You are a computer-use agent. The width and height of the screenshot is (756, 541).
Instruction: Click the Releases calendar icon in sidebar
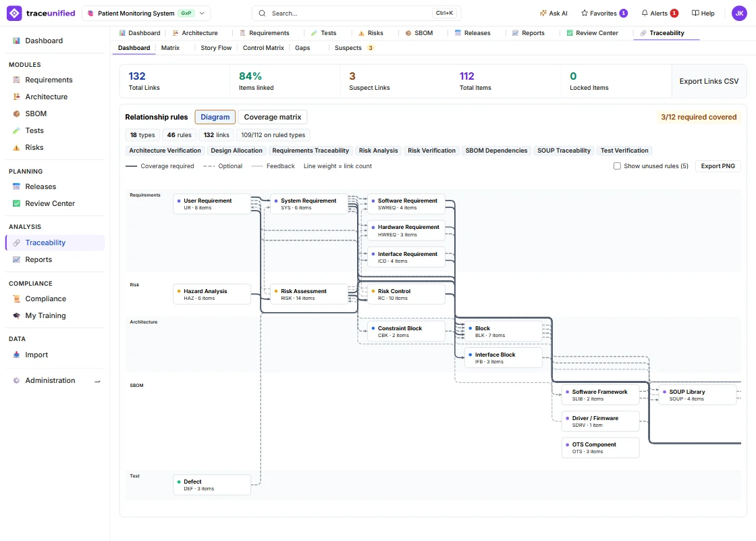(x=16, y=186)
